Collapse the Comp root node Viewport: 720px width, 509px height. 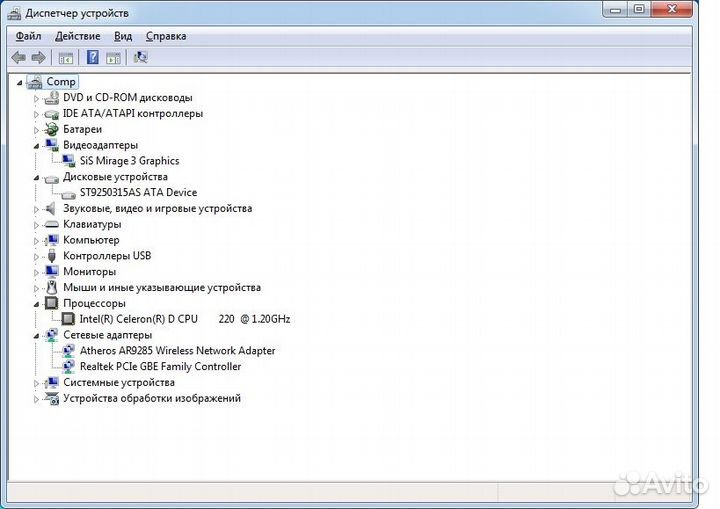(x=19, y=83)
